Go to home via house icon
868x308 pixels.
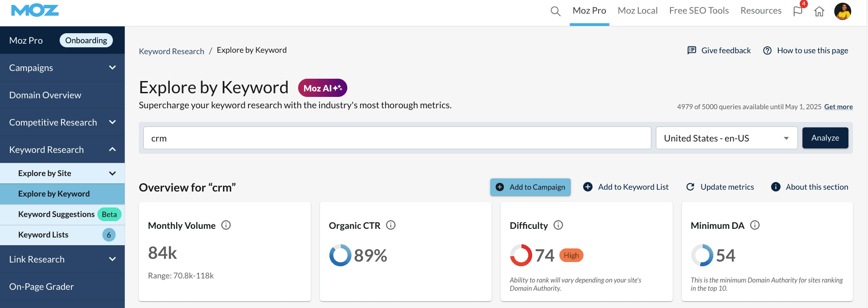(819, 11)
